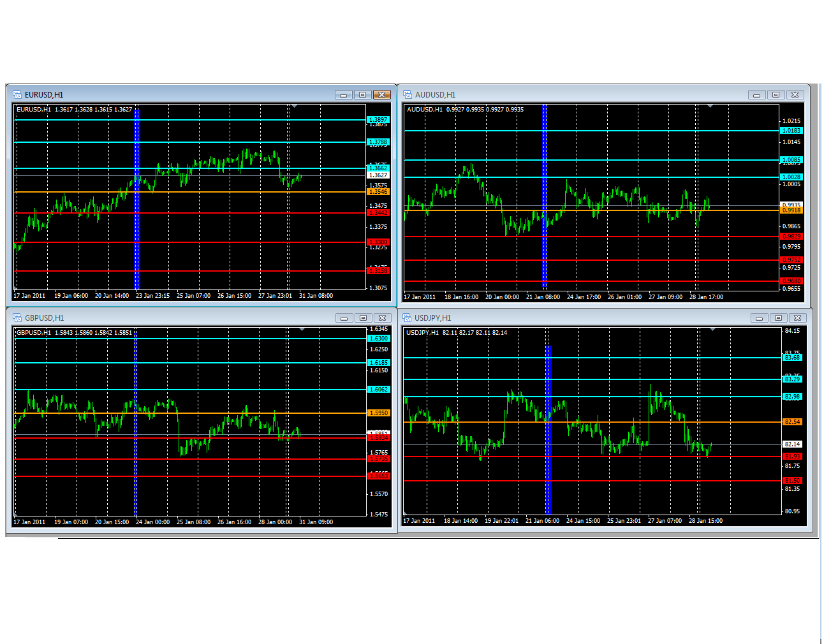Click the blue vertical period bar in the AUDUSD chart
The width and height of the screenshot is (824, 644).
pyautogui.click(x=545, y=196)
